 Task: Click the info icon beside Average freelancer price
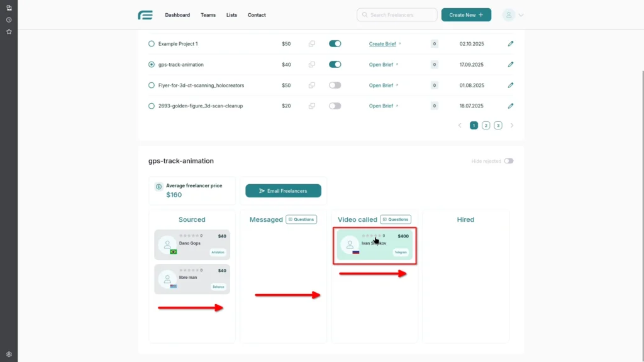[157, 186]
